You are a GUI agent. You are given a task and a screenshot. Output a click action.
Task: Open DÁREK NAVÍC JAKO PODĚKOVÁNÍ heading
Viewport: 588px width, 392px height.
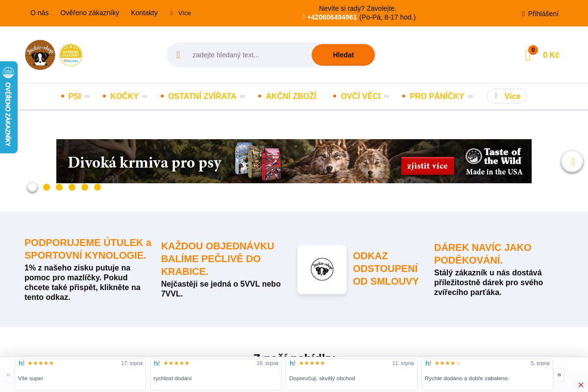(483, 254)
